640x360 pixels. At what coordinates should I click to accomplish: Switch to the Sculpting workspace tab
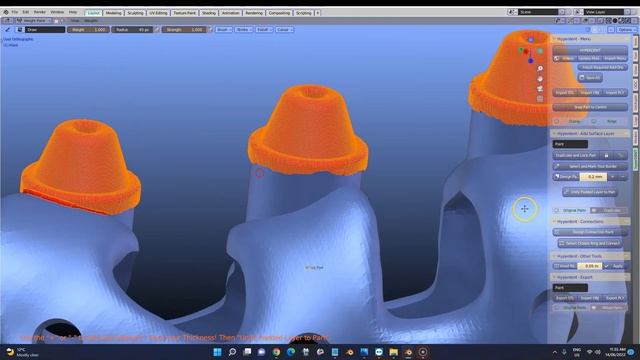click(135, 13)
